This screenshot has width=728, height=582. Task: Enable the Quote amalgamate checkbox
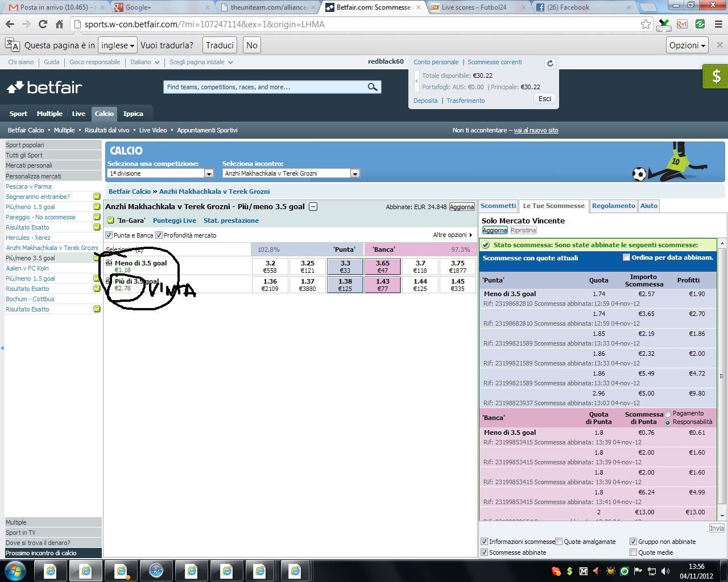click(559, 542)
